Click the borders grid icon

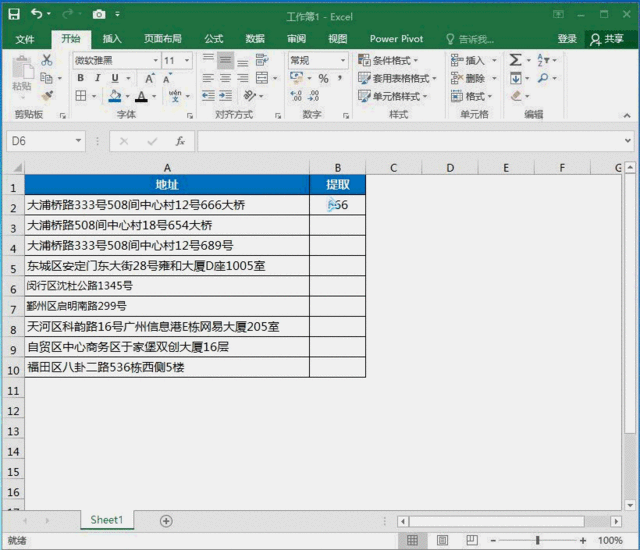coord(81,96)
